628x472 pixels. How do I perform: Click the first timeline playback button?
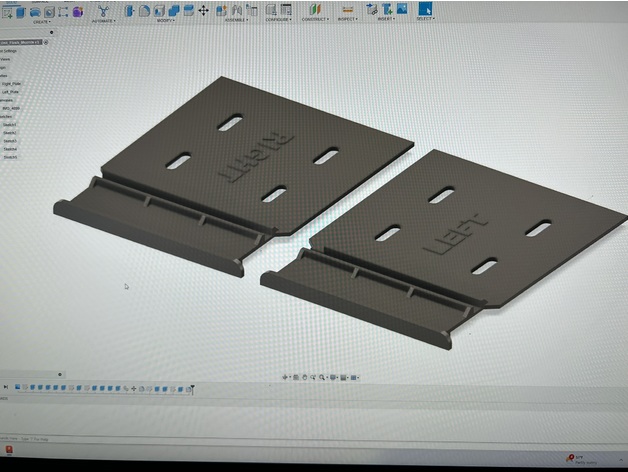[x=7, y=388]
